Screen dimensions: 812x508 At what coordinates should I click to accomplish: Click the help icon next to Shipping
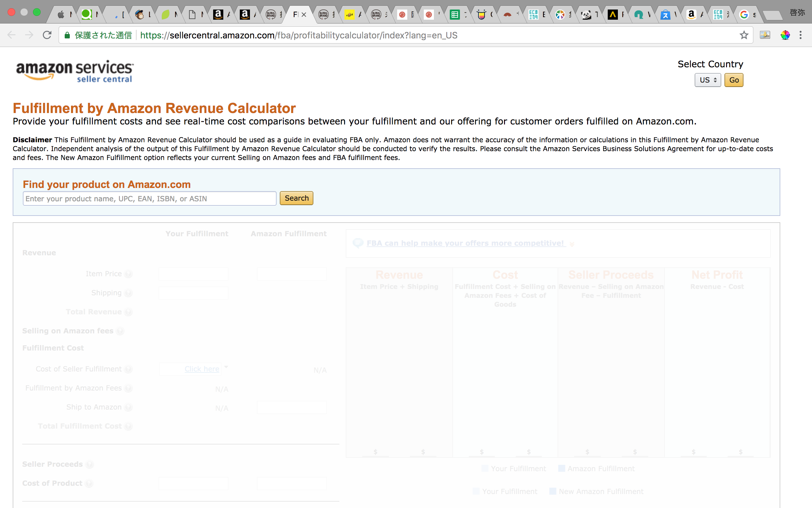coord(128,293)
